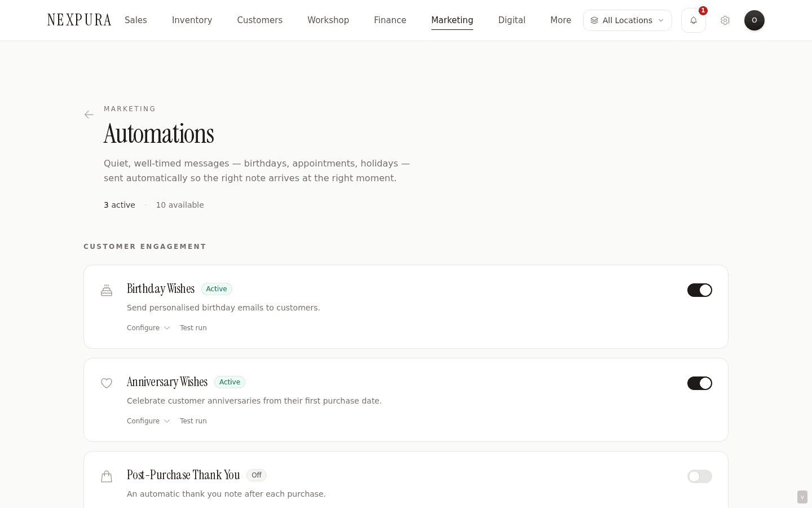Click the Anniversary Wishes heart icon

click(107, 383)
